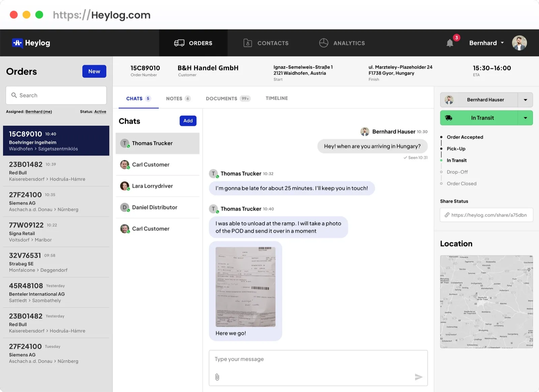The image size is (539, 392).
Task: Open the In Transit status dropdown arrow
Action: coord(526,118)
